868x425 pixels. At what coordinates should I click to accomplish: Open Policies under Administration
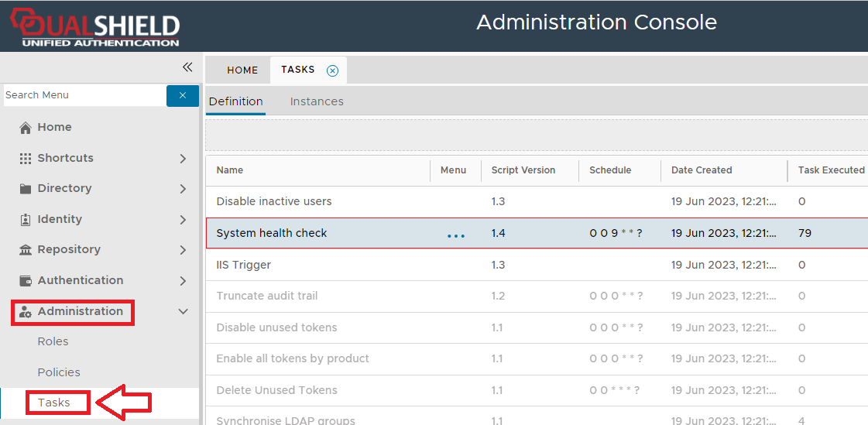pos(59,372)
